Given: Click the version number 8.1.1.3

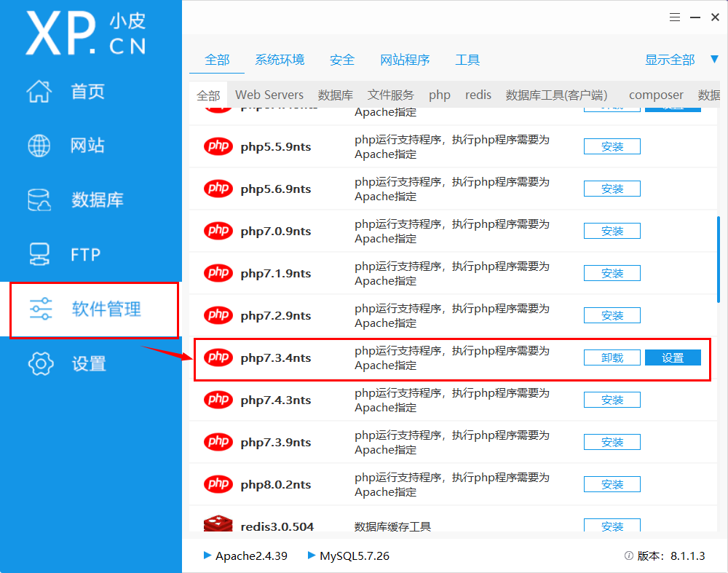Looking at the screenshot, I should click(688, 556).
